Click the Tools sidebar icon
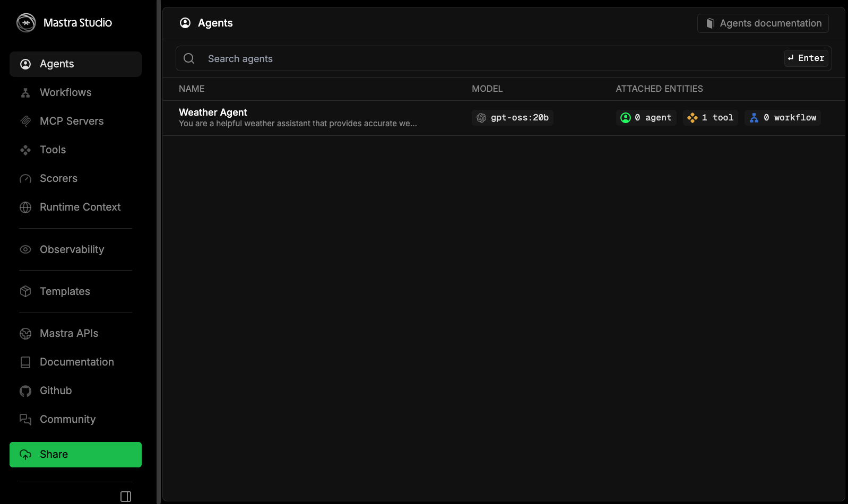This screenshot has width=848, height=504. tap(25, 150)
